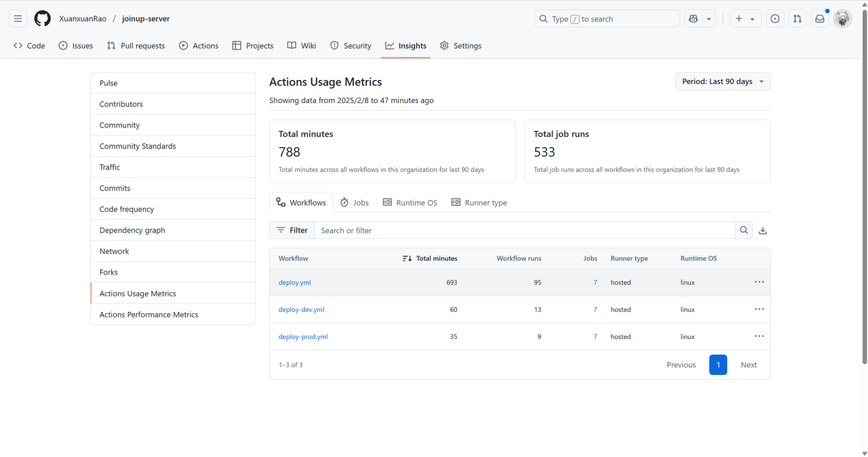Open row options for deploy-dev.yml

coord(759,309)
